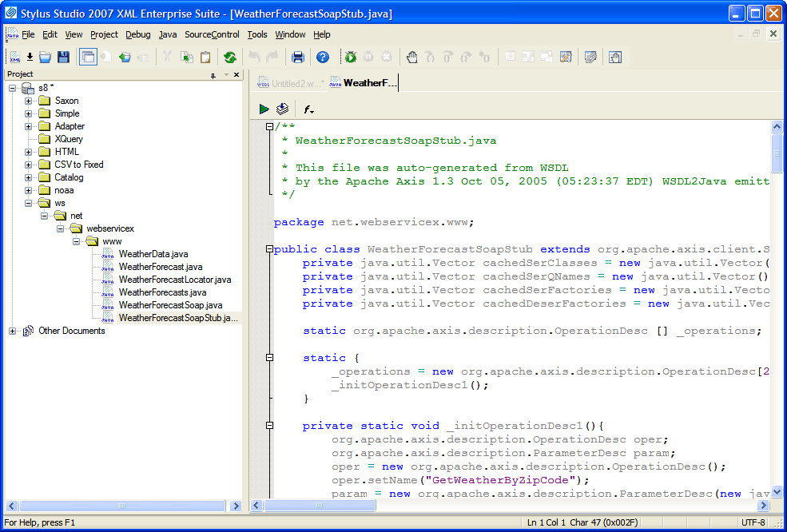Screen dimensions: 787x532
Task: Save the file with the floppy disk icon
Action: [x=63, y=58]
